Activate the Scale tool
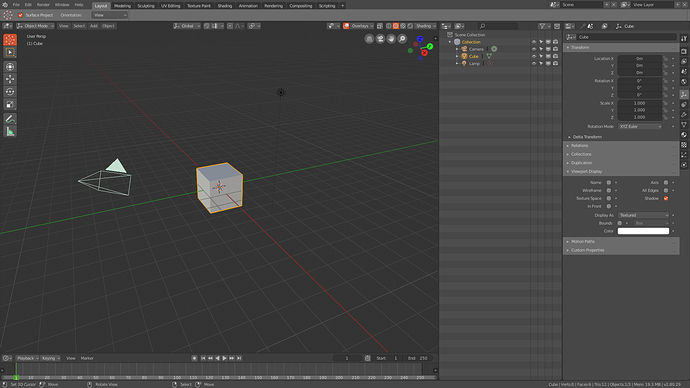This screenshot has height=388, width=690. click(x=10, y=104)
